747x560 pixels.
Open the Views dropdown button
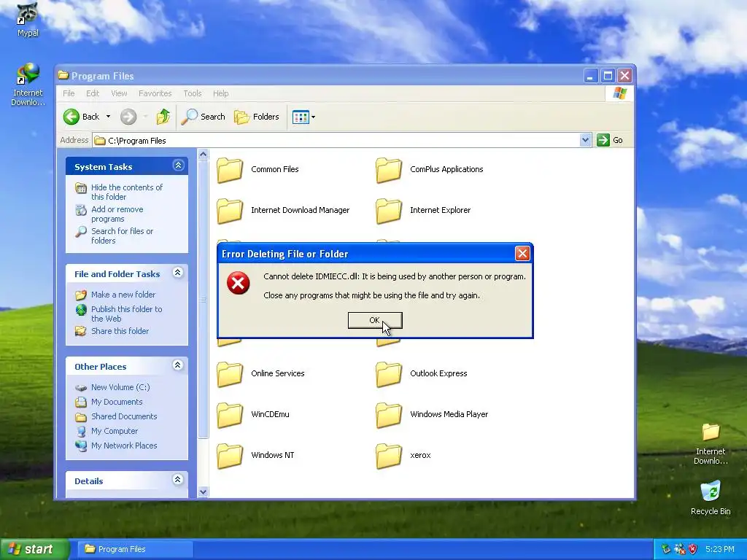(x=304, y=117)
